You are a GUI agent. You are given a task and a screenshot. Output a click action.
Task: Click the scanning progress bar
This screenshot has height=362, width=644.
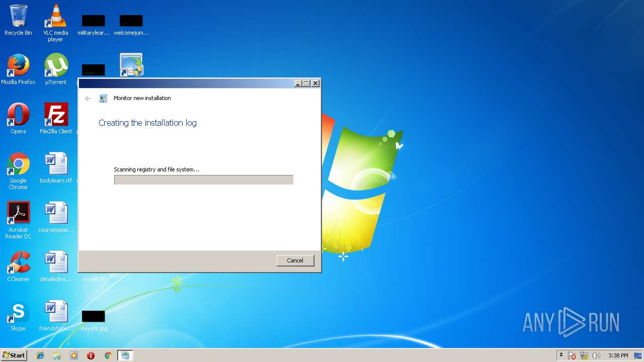click(x=204, y=180)
